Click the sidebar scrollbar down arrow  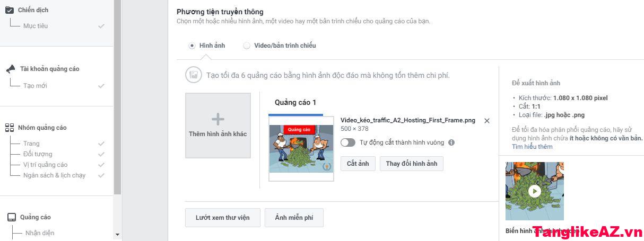pyautogui.click(x=117, y=234)
